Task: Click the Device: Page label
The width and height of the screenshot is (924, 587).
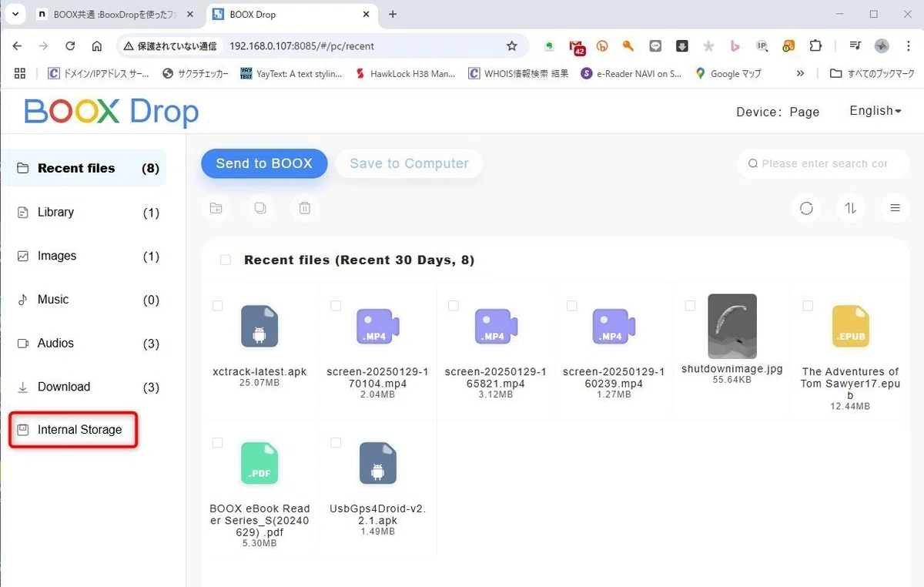Action: (x=778, y=112)
